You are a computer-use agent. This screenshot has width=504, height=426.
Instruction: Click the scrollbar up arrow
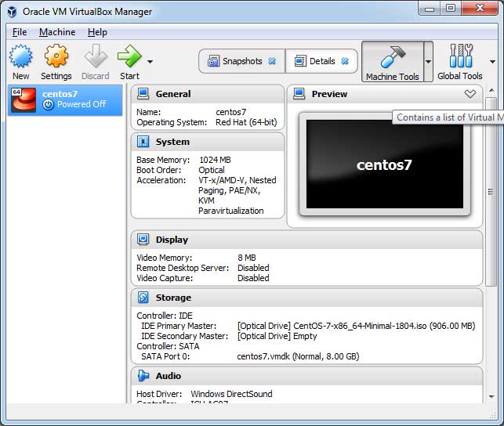click(x=491, y=91)
